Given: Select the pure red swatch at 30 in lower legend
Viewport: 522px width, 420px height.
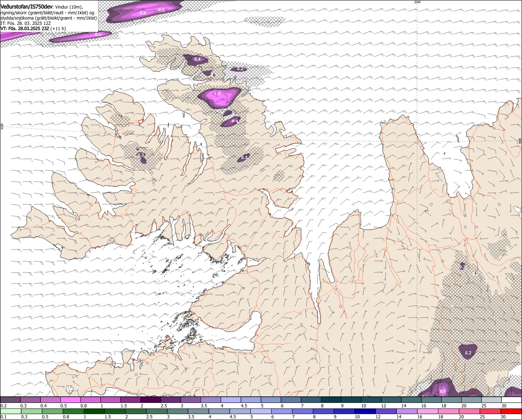Looking at the screenshot, I should pos(511,411).
